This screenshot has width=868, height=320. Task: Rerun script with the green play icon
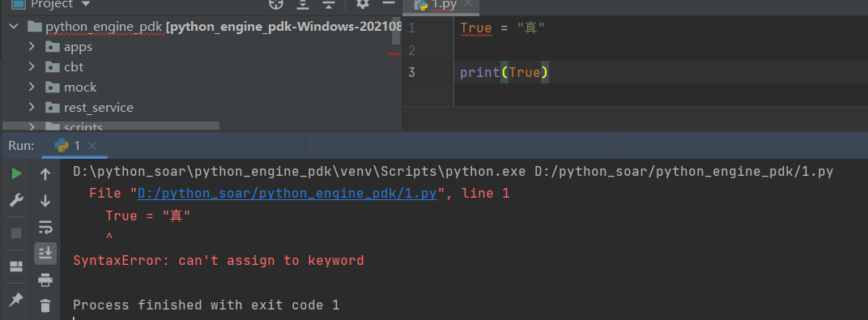pos(17,174)
